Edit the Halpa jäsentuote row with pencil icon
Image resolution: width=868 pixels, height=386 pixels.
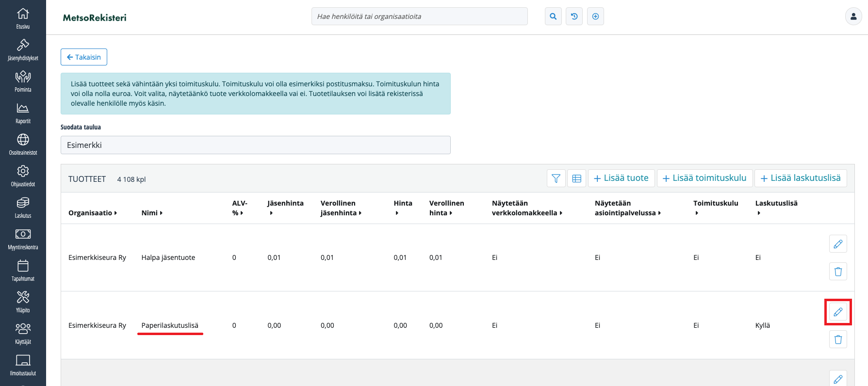pos(838,244)
